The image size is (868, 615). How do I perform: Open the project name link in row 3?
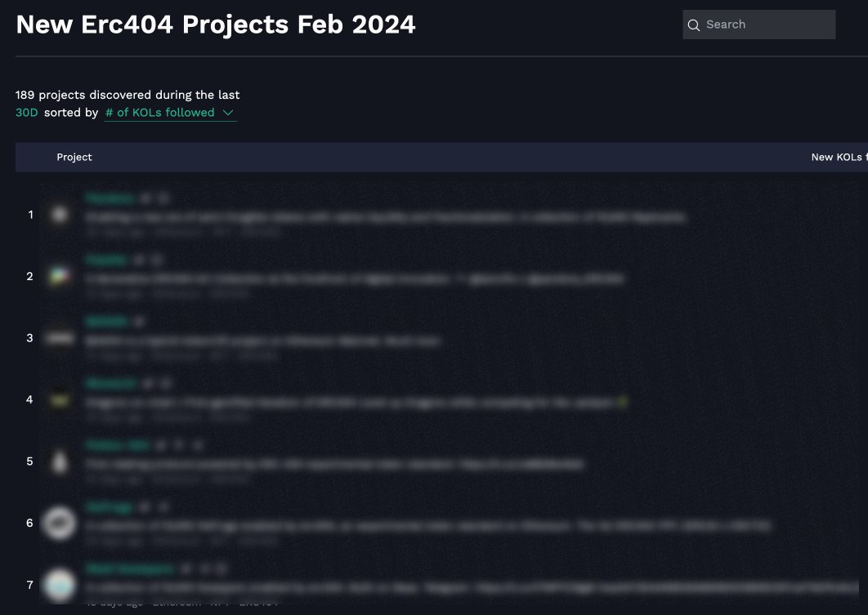click(107, 321)
